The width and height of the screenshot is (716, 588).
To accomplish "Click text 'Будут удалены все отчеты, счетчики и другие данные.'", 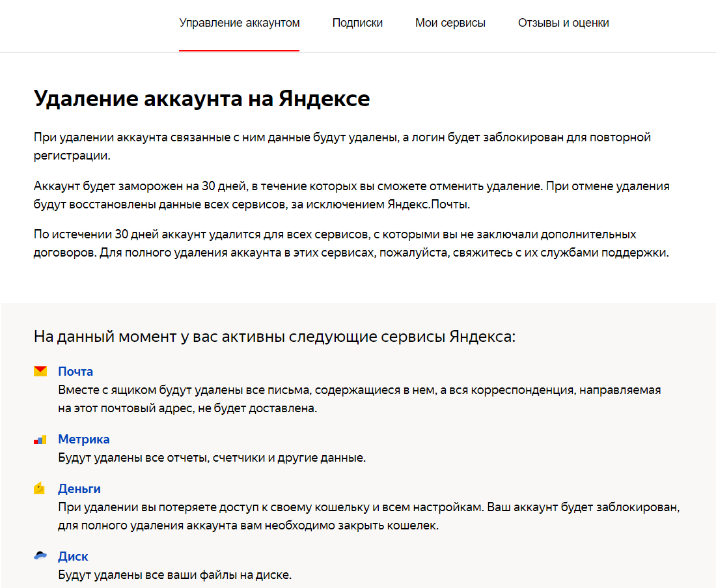I will pos(212,457).
